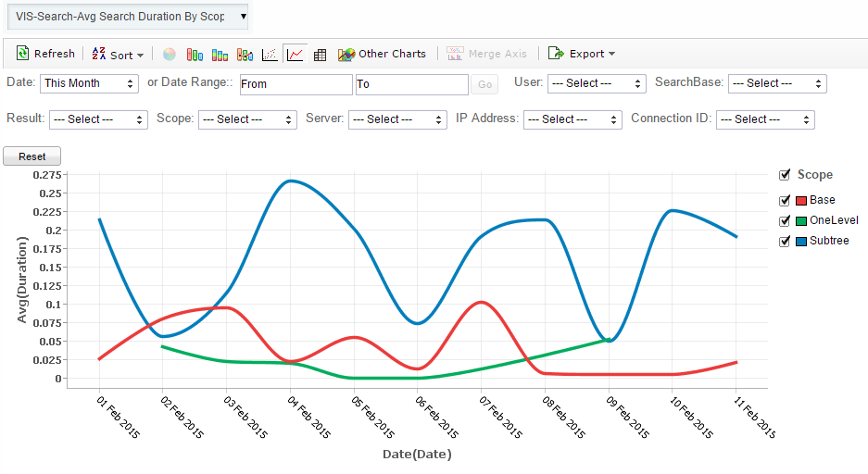Open the report selector VIS-Search-Avg dropdown
This screenshot has width=868, height=474.
point(127,17)
